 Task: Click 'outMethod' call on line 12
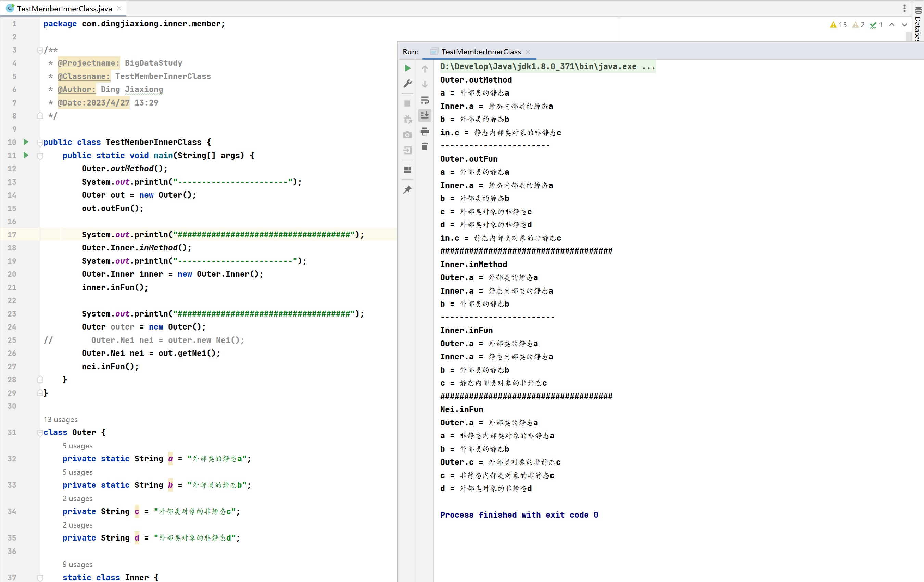point(132,169)
